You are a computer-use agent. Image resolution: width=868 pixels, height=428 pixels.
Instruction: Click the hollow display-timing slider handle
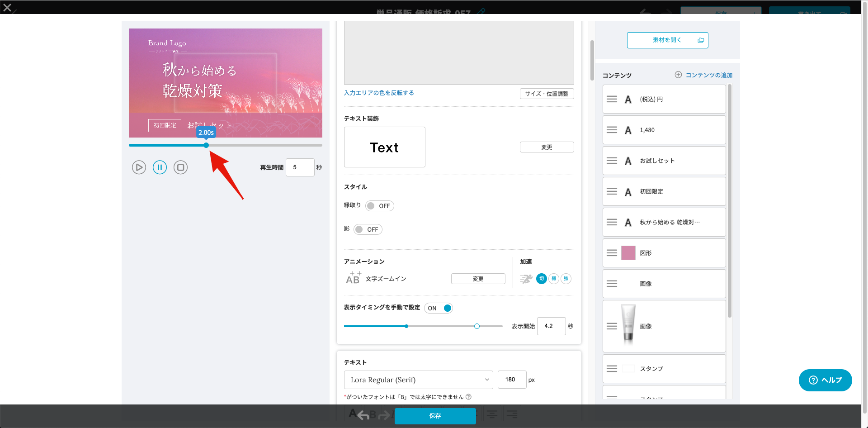click(477, 326)
